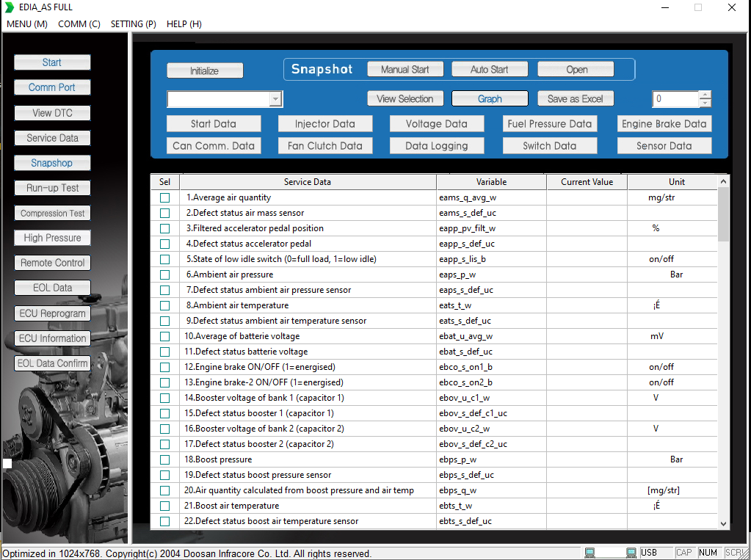Load Start Data preset

pyautogui.click(x=214, y=123)
